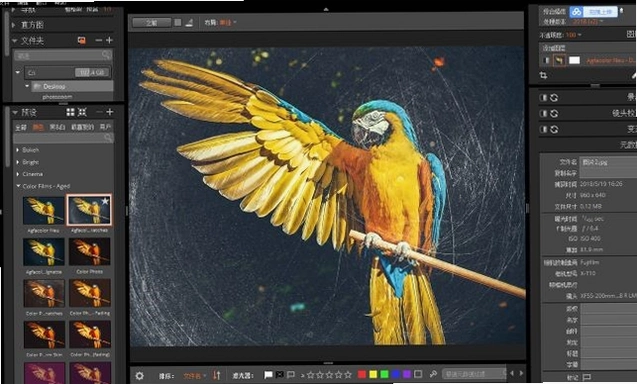This screenshot has height=384, width=637.
Task: Open the opacity 100 dropdown
Action: coord(573,35)
